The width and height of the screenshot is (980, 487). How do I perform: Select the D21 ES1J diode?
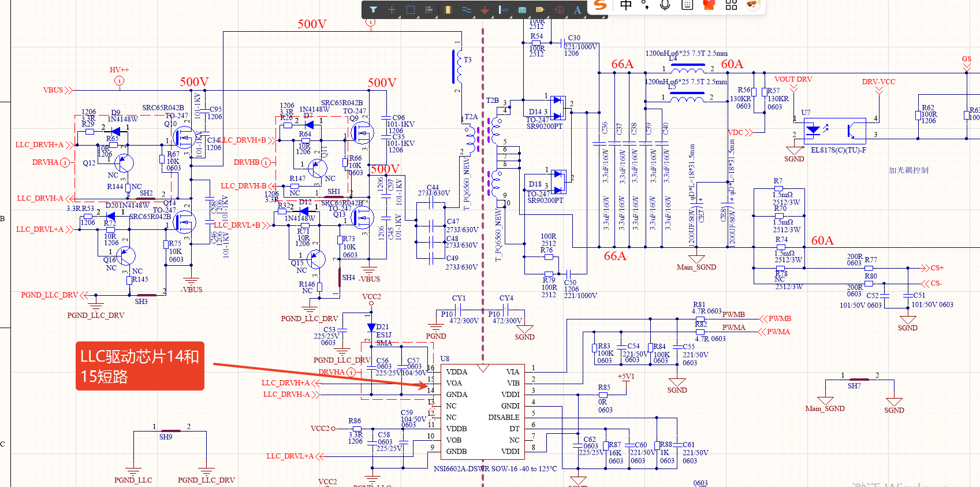(371, 327)
